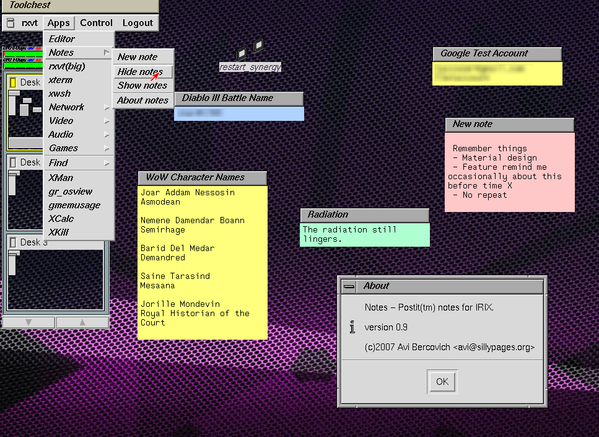The height and width of the screenshot is (437, 599).
Task: Open the Control menu in Toolchest
Action: pos(96,23)
